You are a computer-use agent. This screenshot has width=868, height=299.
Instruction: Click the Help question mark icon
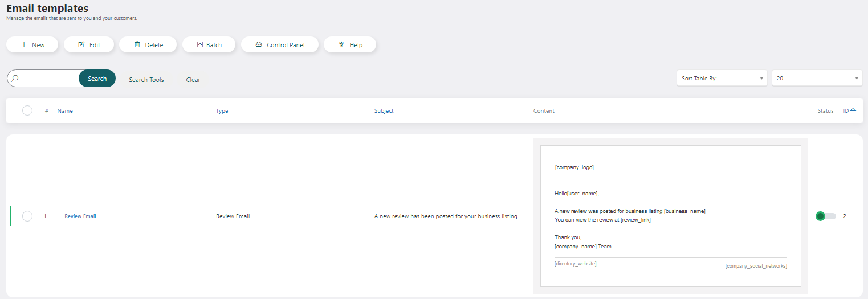pos(341,44)
